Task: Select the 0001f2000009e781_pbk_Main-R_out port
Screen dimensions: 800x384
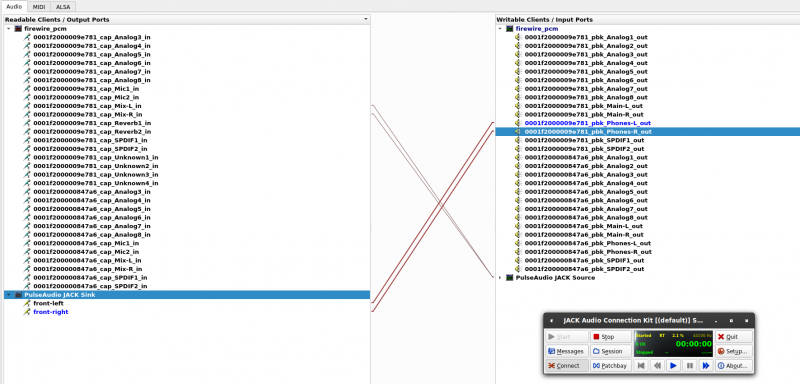Action: [x=584, y=115]
